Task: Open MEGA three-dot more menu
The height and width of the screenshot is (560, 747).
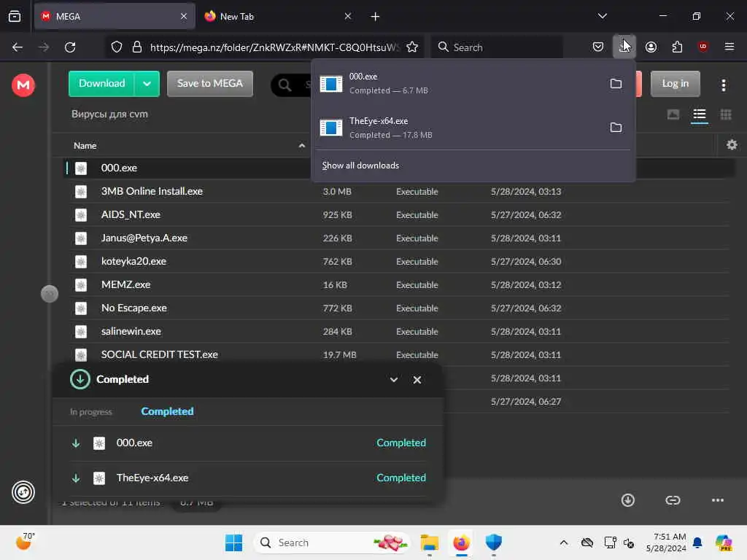Action: 723,85
